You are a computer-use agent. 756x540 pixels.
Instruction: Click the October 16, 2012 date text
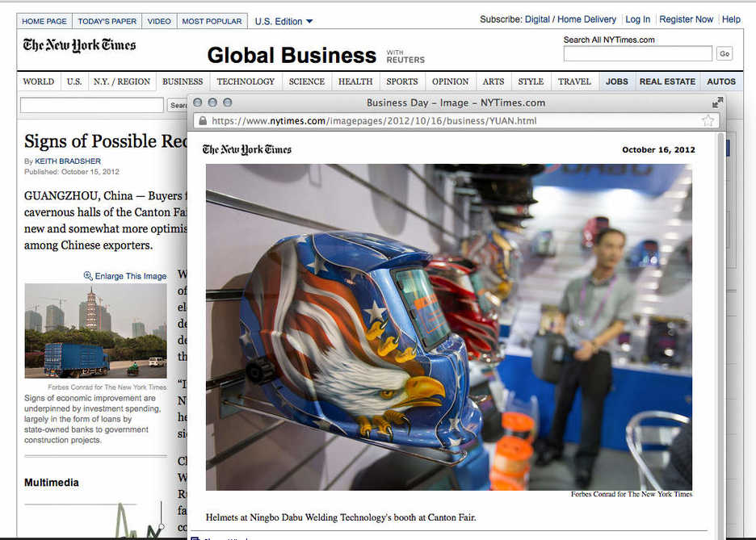[x=658, y=150]
